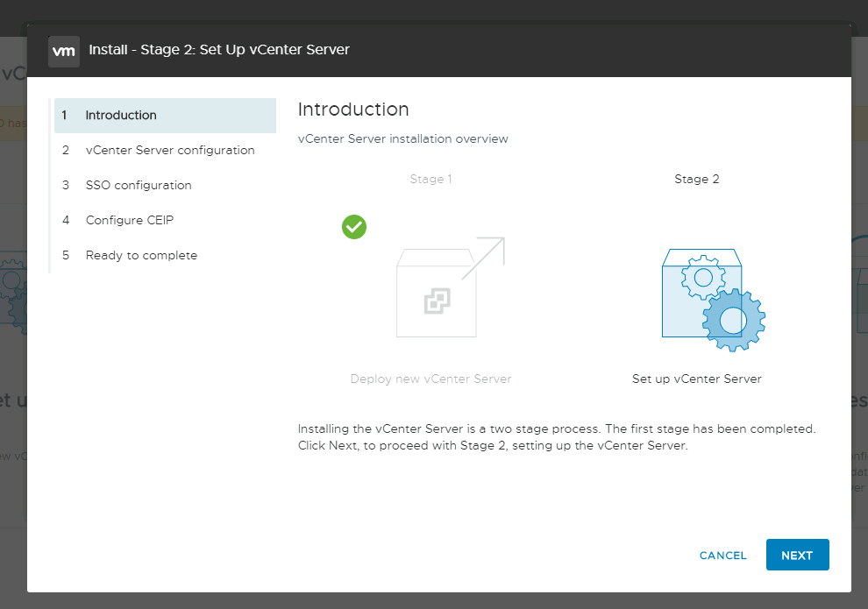Click the Stage 2 label
The width and height of the screenshot is (868, 609).
[696, 180]
